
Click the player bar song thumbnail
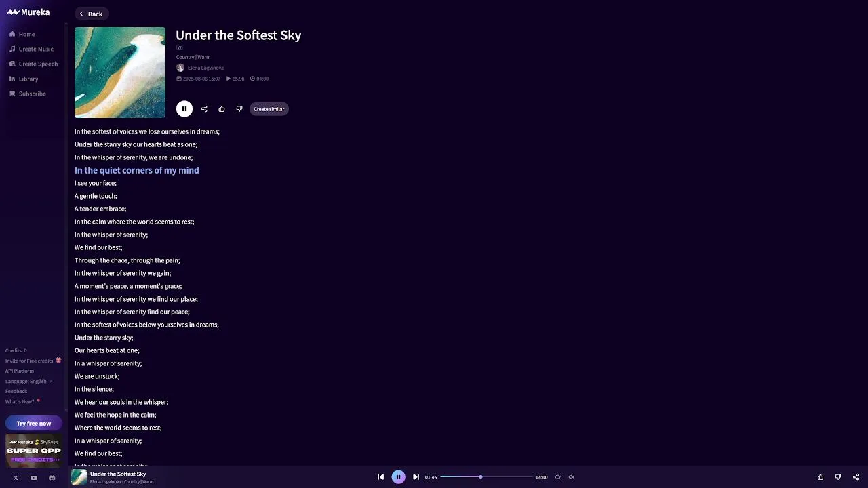tap(79, 477)
